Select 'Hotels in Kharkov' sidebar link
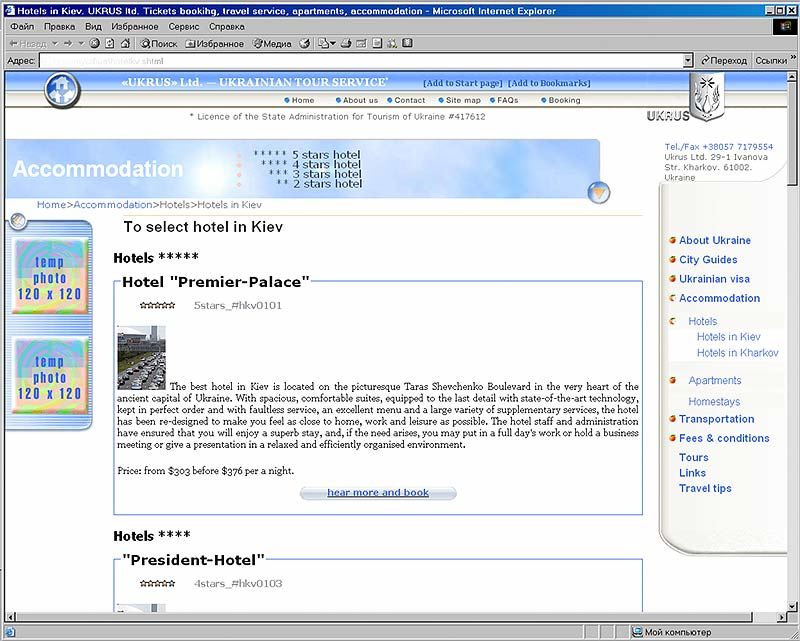The height and width of the screenshot is (641, 800). (x=737, y=353)
